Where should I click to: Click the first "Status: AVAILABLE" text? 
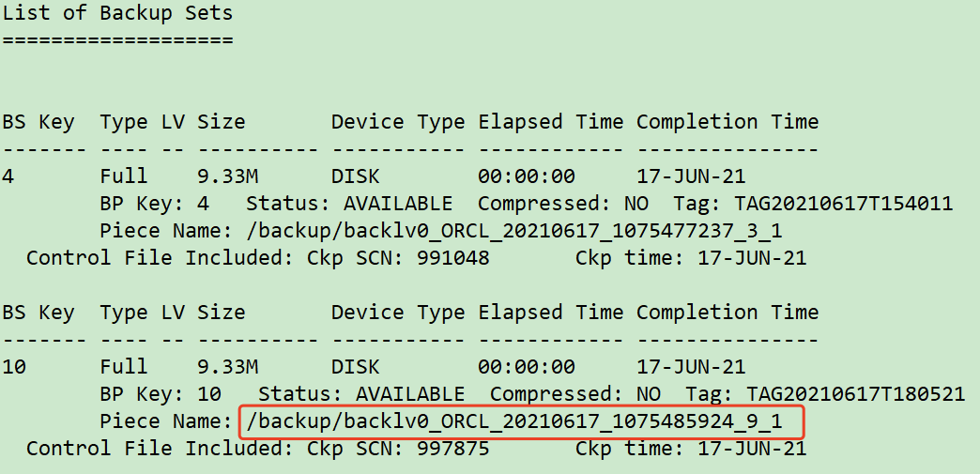(x=349, y=204)
